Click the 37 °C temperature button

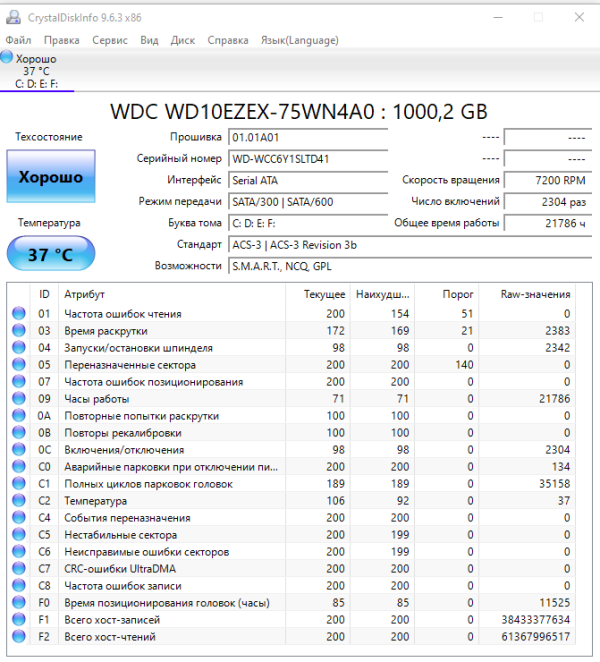point(51,254)
